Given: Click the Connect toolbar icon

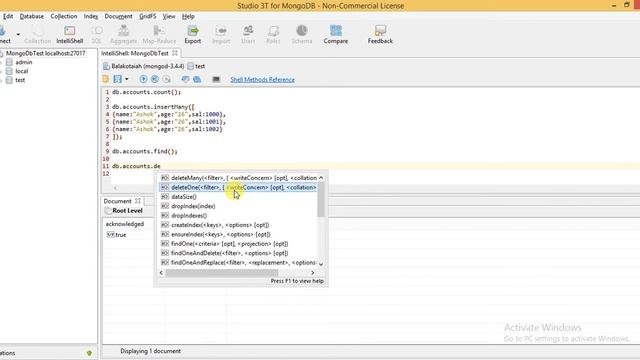Looking at the screenshot, I should 4,34.
